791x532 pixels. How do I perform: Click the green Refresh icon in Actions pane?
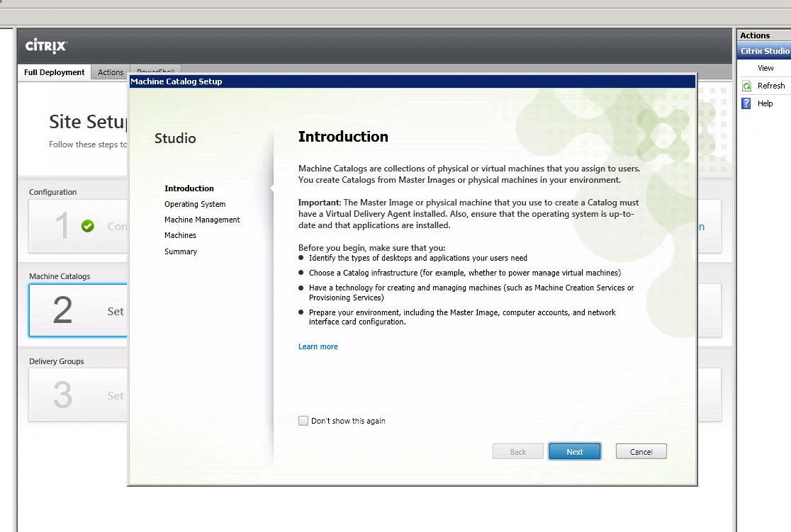point(746,86)
